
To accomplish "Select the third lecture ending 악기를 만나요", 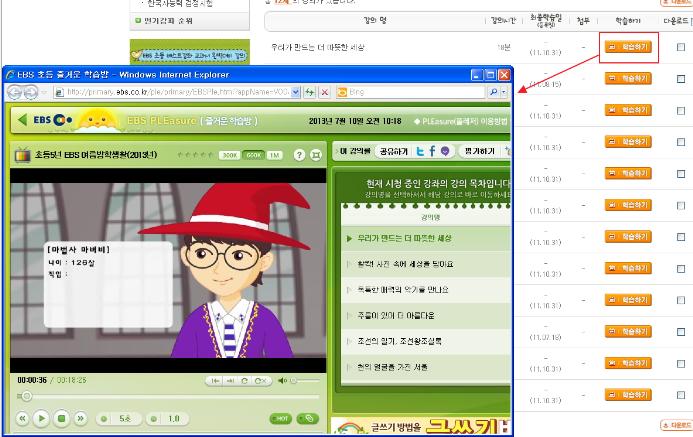I will pyautogui.click(x=426, y=290).
